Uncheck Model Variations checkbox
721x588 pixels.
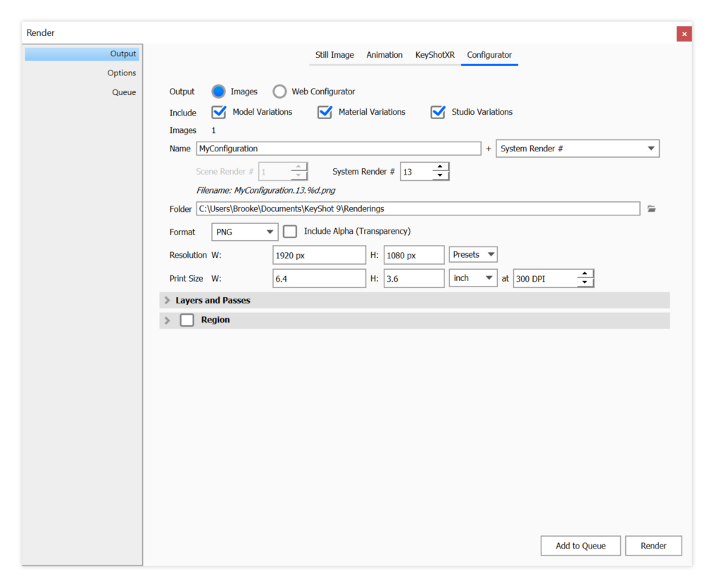(x=219, y=112)
